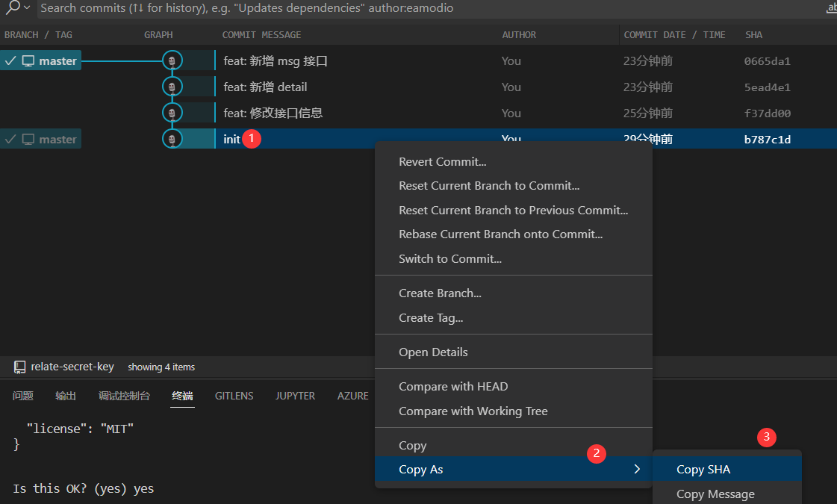Click avatar of 'feat: 新增 detail' commit

(x=172, y=87)
